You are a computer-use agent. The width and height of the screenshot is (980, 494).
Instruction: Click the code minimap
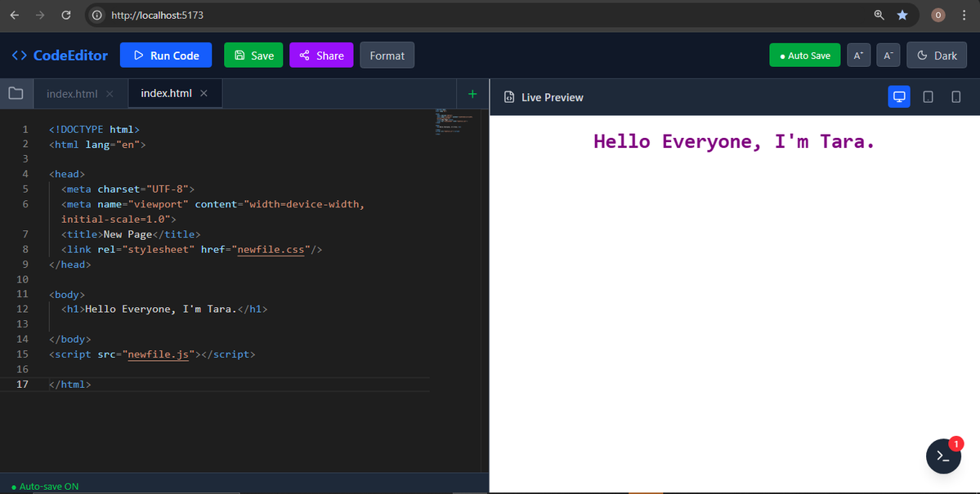(x=454, y=122)
